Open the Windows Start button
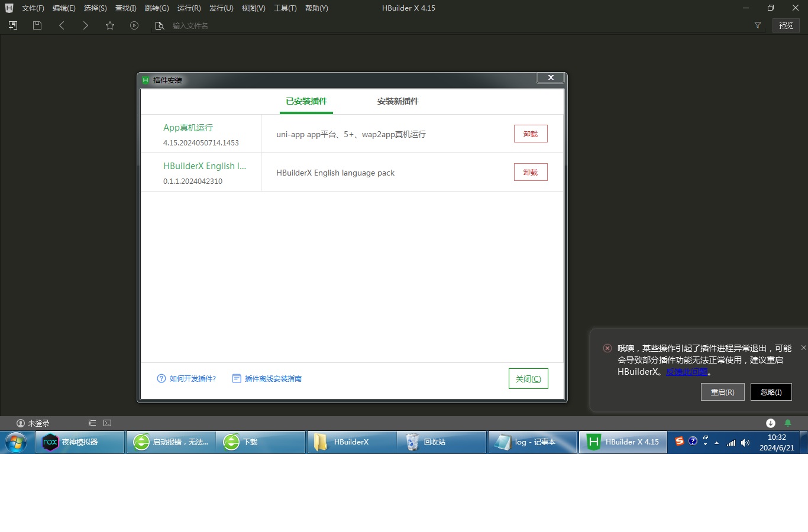Screen dimensions: 808x532 coord(16,442)
